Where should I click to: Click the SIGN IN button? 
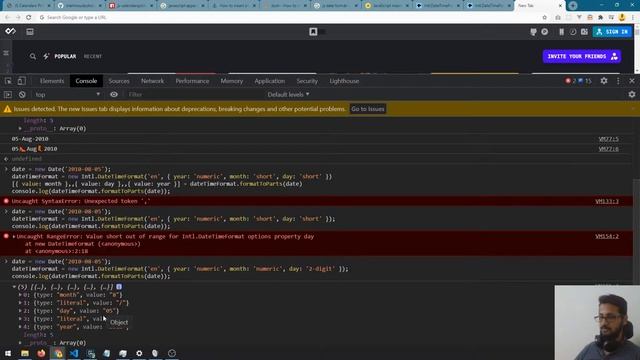pos(612,31)
